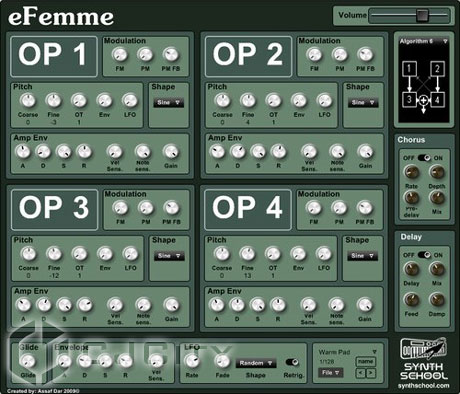Select operator 4 box in algorithm diagram

pos(437,99)
